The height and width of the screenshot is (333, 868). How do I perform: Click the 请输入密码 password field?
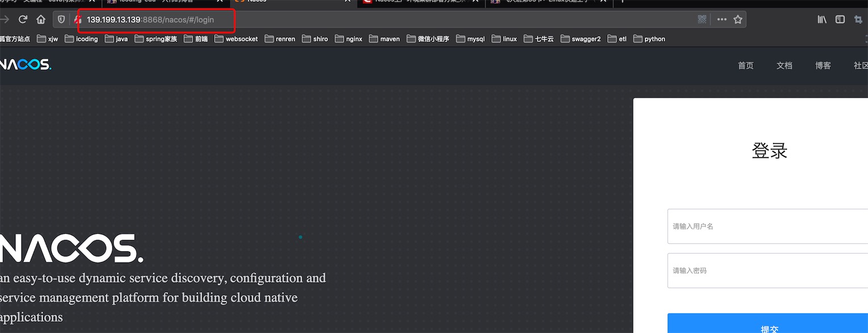[x=767, y=271]
